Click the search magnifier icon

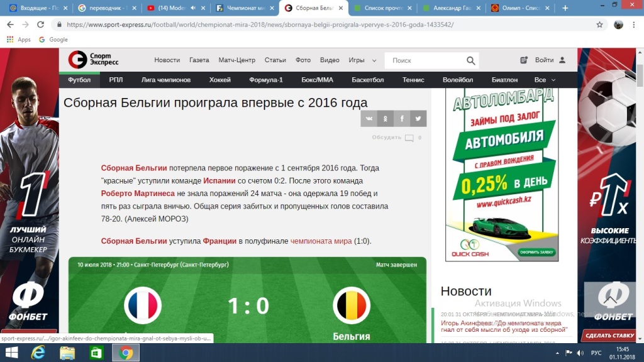click(470, 61)
